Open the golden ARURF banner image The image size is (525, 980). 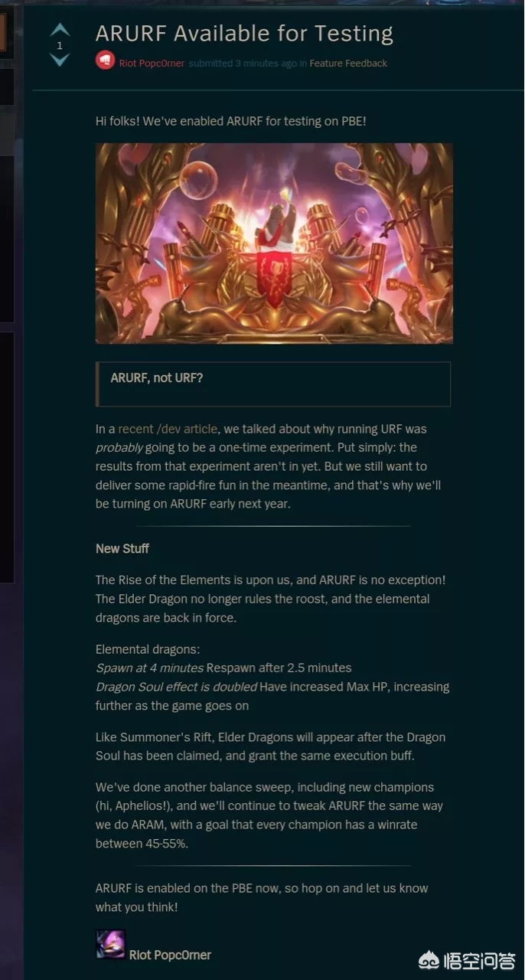tap(274, 243)
